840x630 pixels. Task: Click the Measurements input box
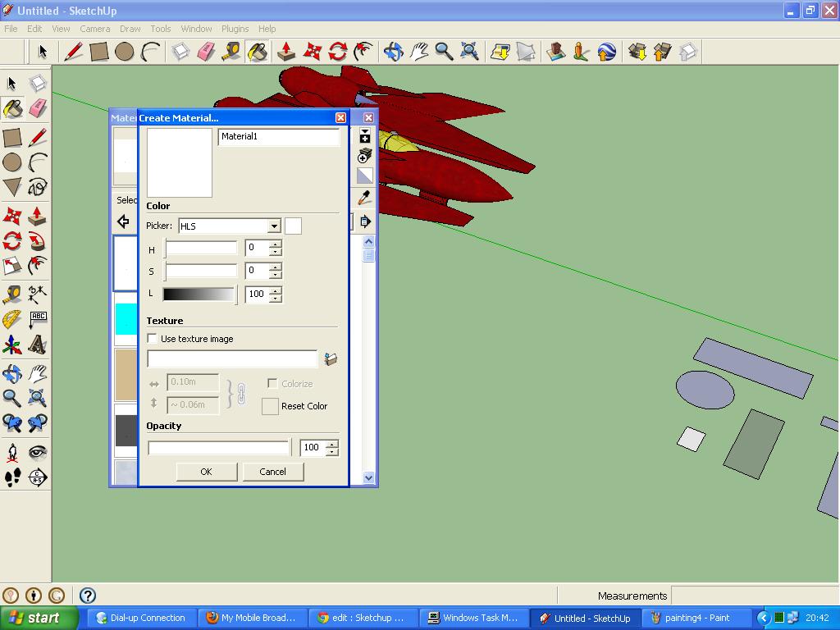click(755, 596)
